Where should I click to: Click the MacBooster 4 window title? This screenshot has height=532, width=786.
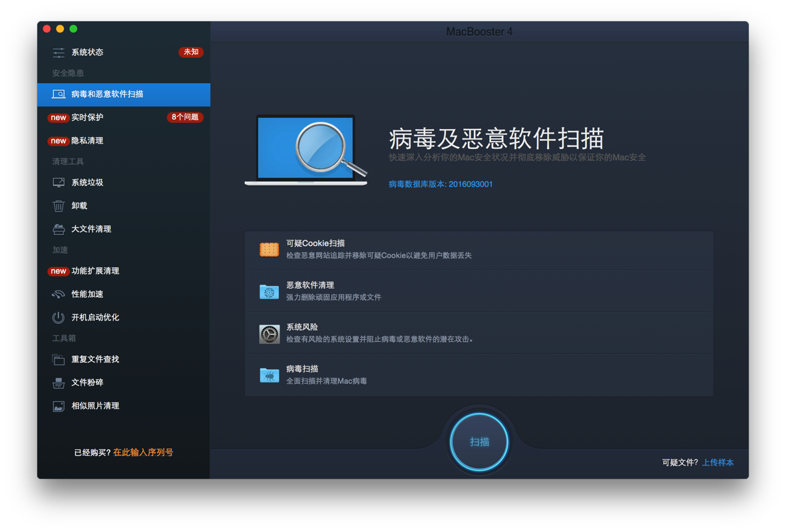point(479,32)
